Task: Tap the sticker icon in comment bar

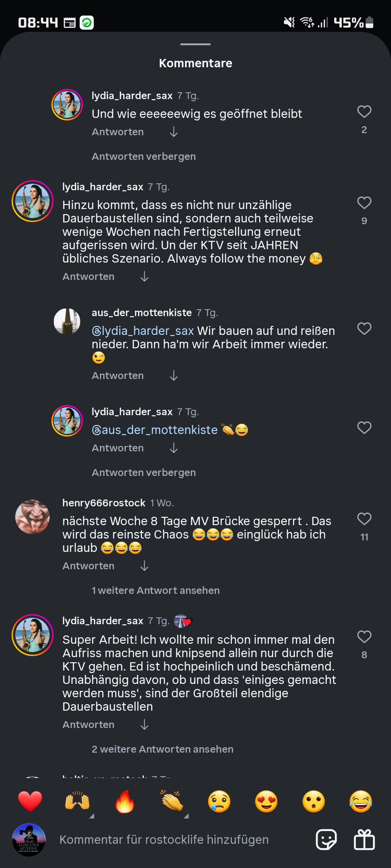Action: [x=326, y=839]
